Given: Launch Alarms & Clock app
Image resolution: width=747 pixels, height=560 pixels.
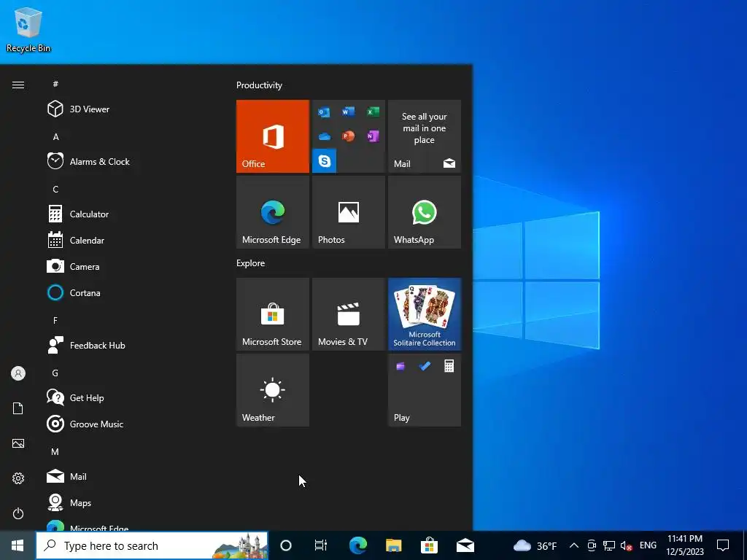Looking at the screenshot, I should [128, 161].
